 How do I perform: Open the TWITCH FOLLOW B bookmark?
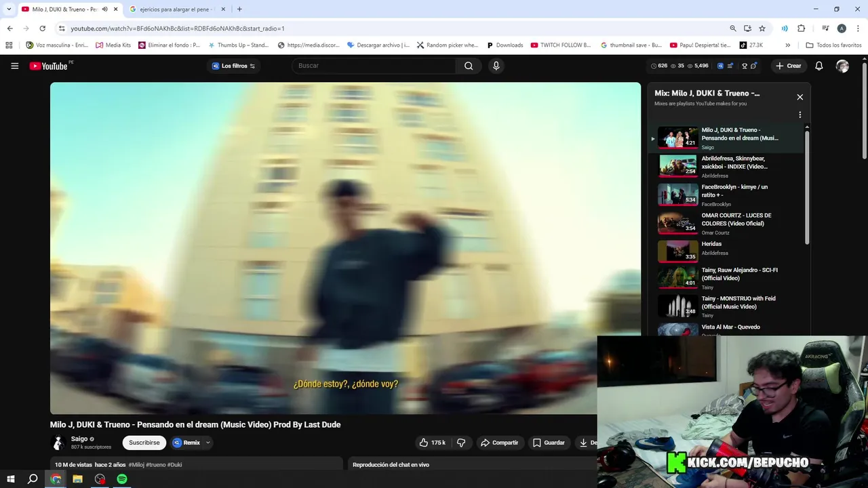point(561,45)
